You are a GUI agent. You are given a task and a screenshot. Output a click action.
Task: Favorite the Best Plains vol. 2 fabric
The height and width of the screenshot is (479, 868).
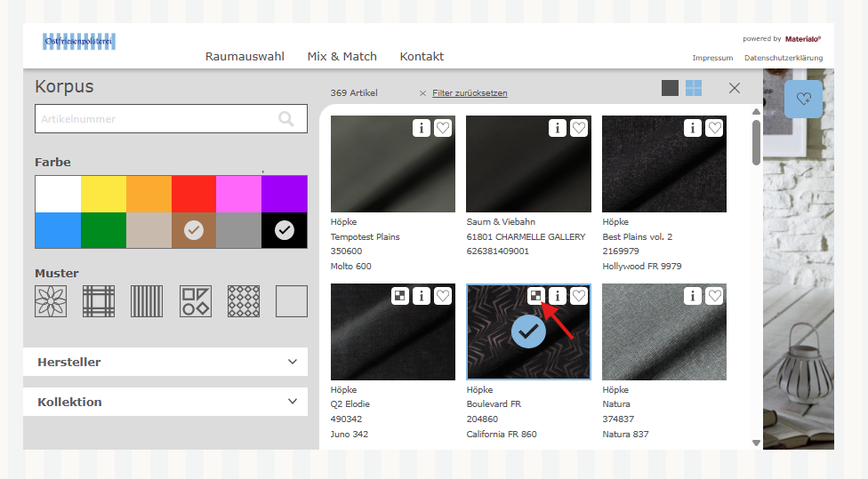pyautogui.click(x=715, y=128)
